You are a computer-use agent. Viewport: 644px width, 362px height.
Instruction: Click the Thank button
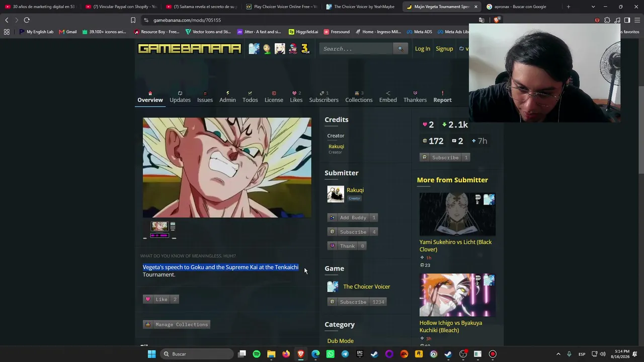pos(347,246)
